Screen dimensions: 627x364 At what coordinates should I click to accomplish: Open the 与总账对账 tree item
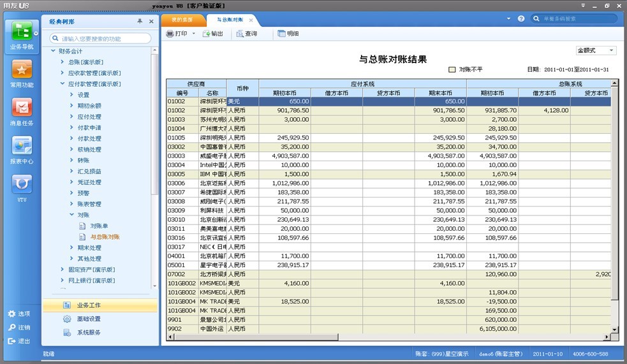coord(105,237)
